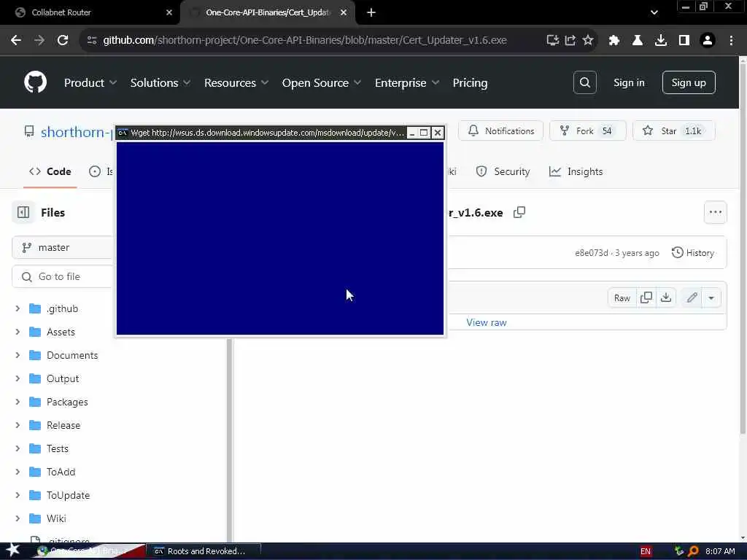Screen dimensions: 747x560
Task: Open the GitHub search button
Action: (584, 82)
